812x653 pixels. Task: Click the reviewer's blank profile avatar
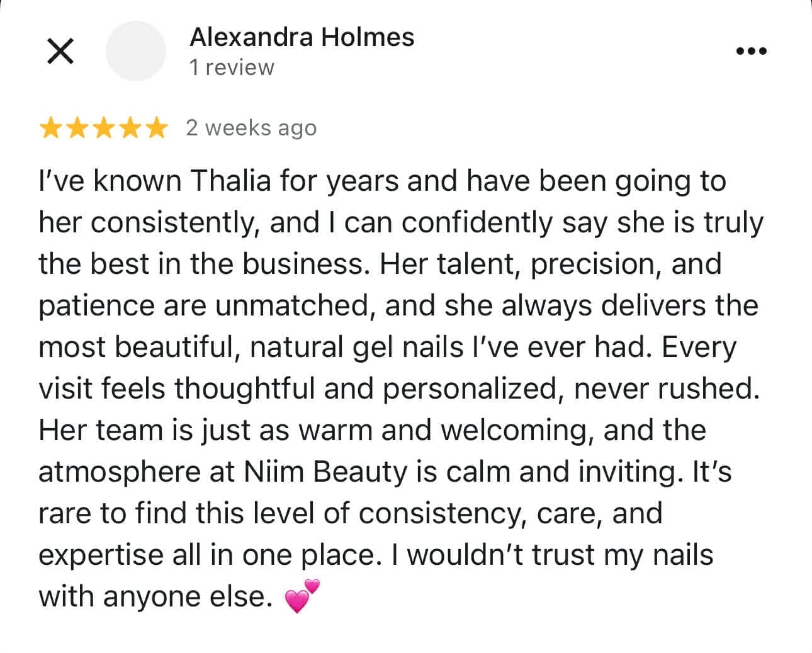coord(135,51)
